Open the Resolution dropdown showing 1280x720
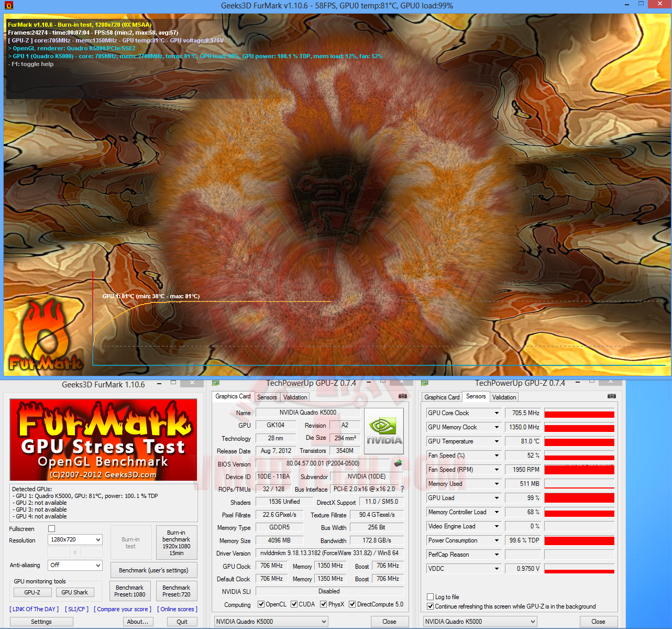 [75, 540]
